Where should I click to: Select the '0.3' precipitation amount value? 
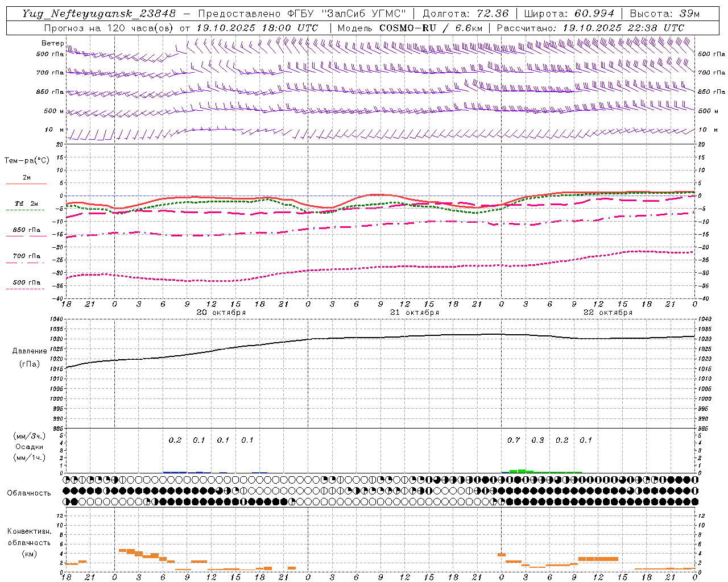click(537, 440)
